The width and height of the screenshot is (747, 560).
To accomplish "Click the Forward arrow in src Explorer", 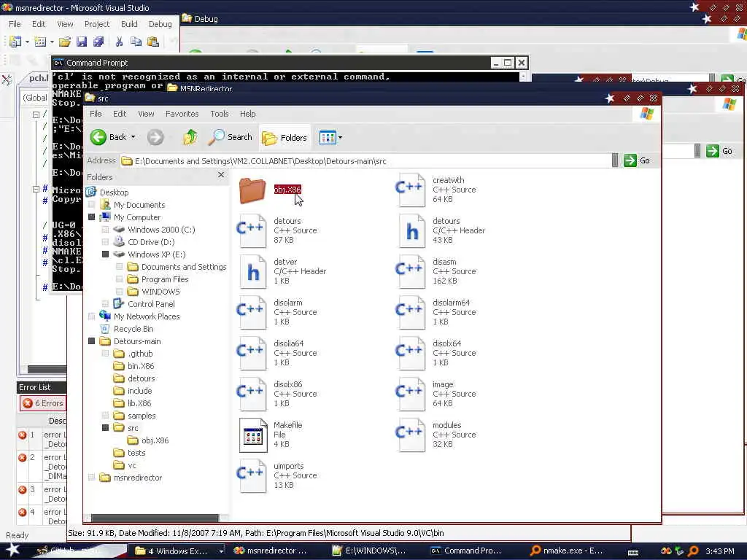I will 155,137.
